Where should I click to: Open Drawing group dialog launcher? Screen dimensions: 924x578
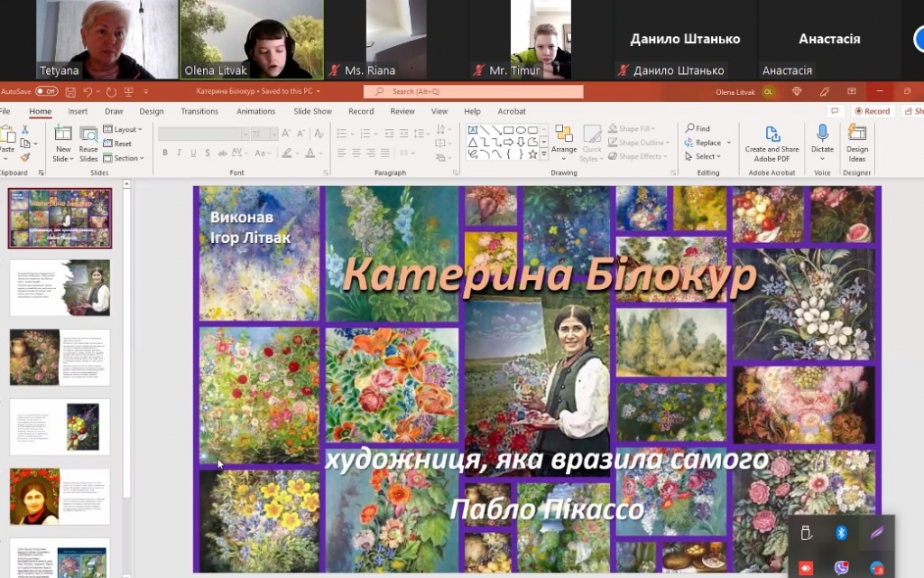tap(673, 172)
